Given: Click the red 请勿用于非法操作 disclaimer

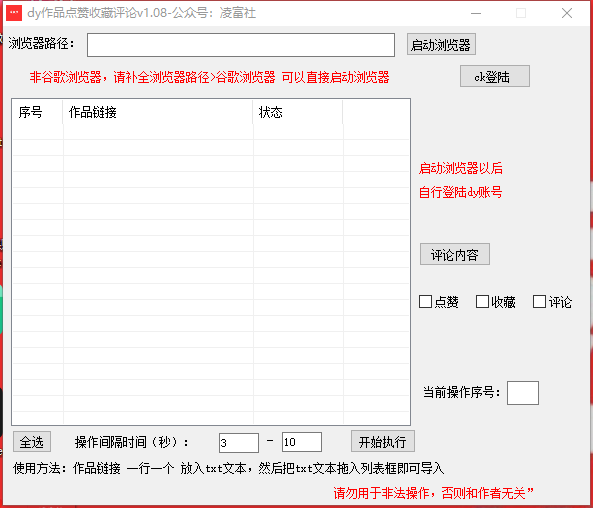Looking at the screenshot, I should point(433,493).
